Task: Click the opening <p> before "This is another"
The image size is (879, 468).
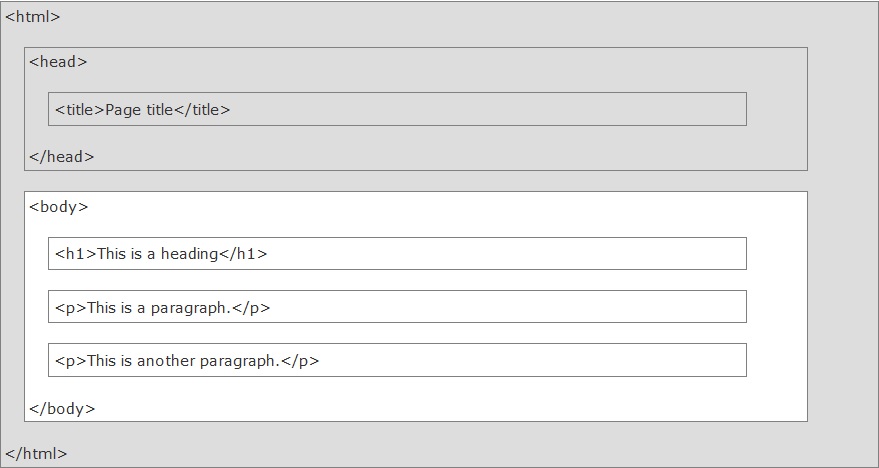Action: (71, 361)
